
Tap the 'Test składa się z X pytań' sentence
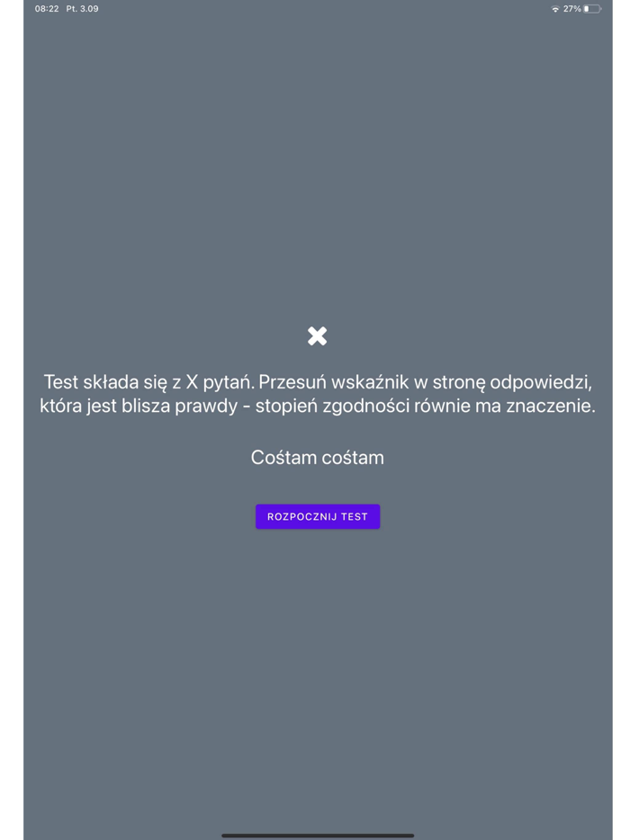[148, 382]
